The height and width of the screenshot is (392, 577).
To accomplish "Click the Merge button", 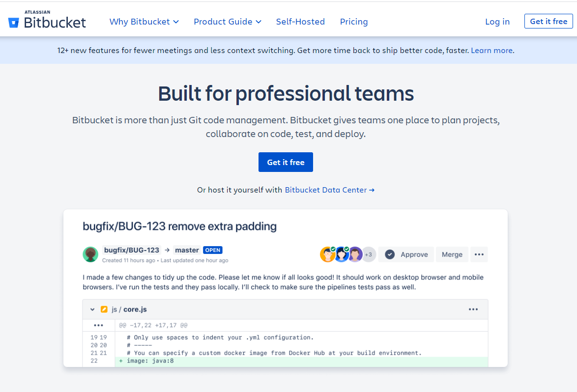I will [452, 254].
